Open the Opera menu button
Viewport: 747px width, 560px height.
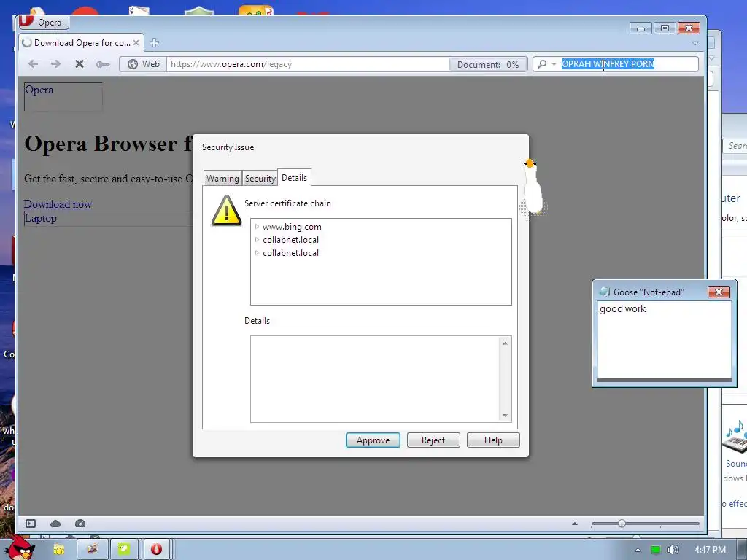(x=43, y=22)
